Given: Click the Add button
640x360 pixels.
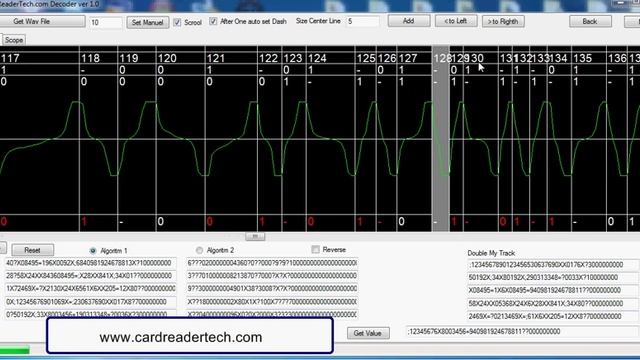Looking at the screenshot, I should tap(409, 21).
